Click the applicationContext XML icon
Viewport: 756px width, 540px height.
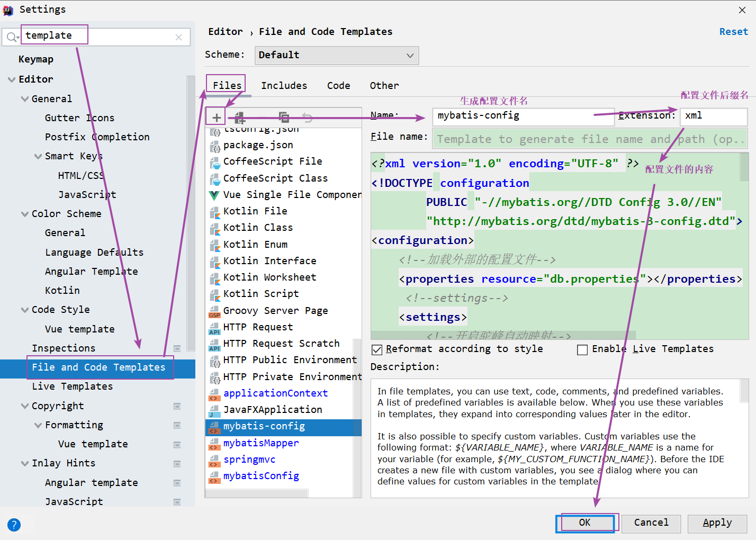pos(214,394)
